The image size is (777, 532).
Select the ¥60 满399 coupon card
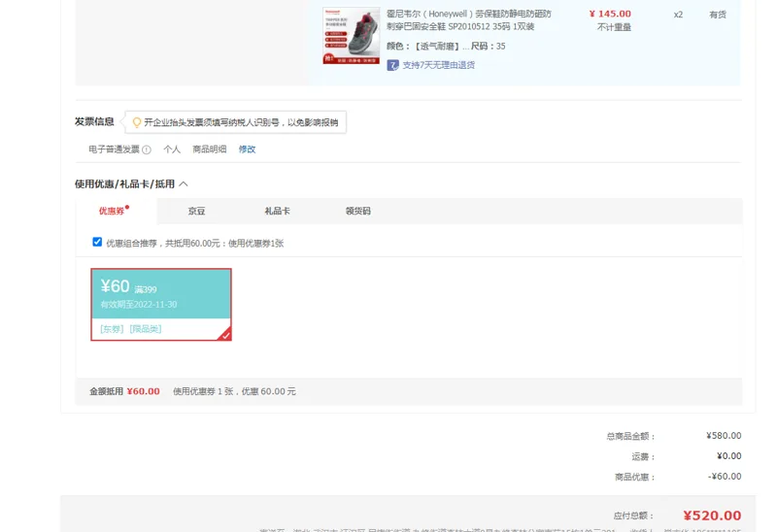161,305
